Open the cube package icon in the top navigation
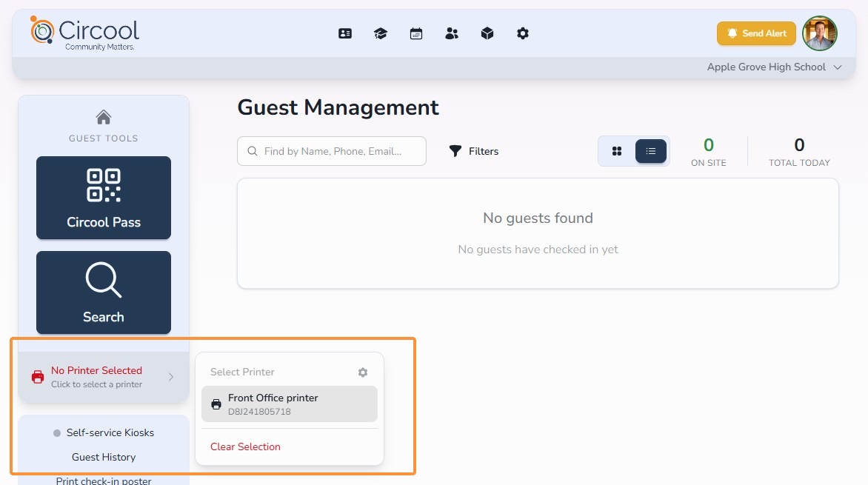 click(487, 34)
